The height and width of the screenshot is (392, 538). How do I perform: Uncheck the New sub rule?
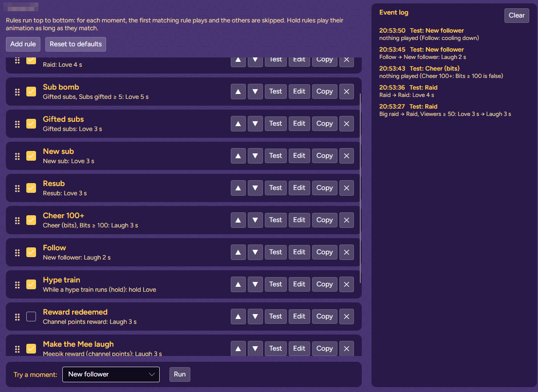[x=31, y=156]
